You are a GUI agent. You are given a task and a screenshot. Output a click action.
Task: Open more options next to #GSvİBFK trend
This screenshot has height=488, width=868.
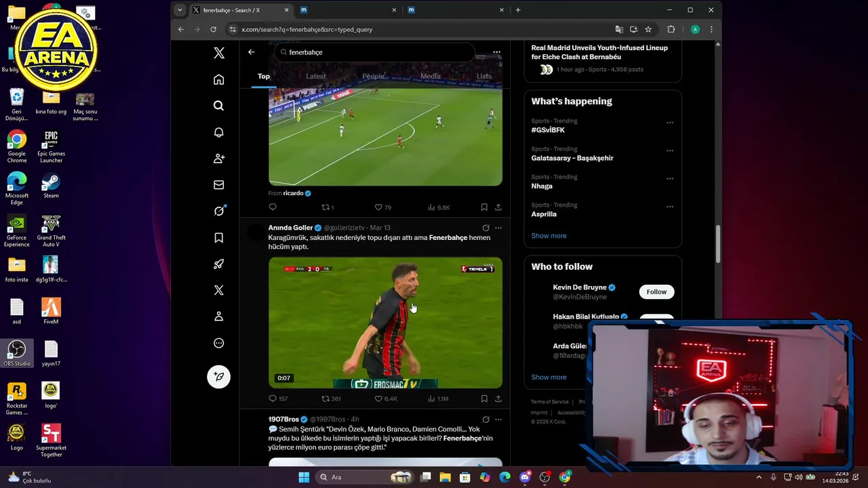pyautogui.click(x=670, y=123)
